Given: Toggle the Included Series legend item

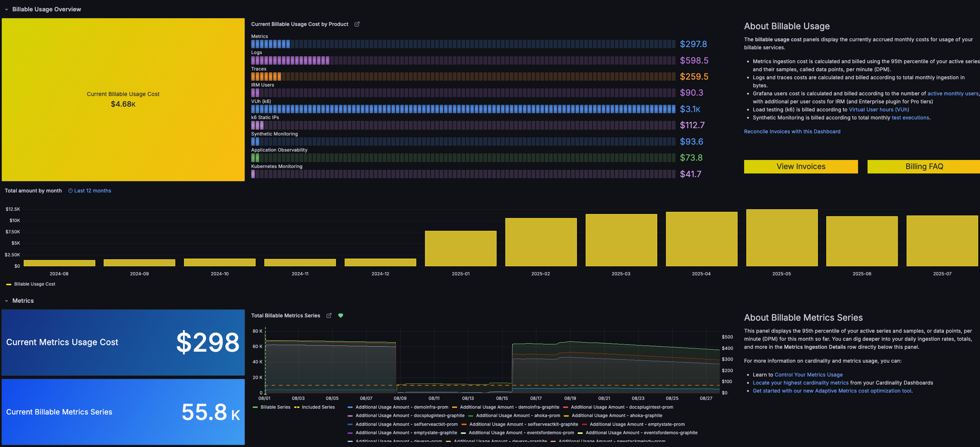Looking at the screenshot, I should (318, 407).
